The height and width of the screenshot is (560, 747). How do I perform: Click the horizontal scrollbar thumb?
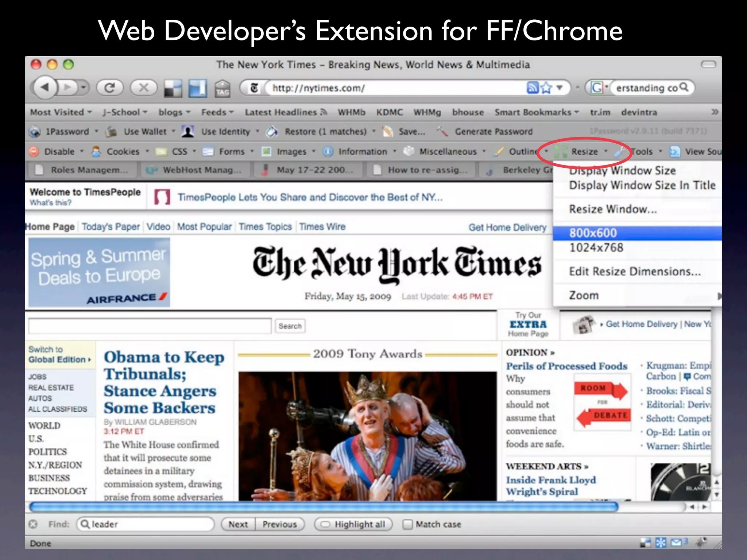point(324,507)
